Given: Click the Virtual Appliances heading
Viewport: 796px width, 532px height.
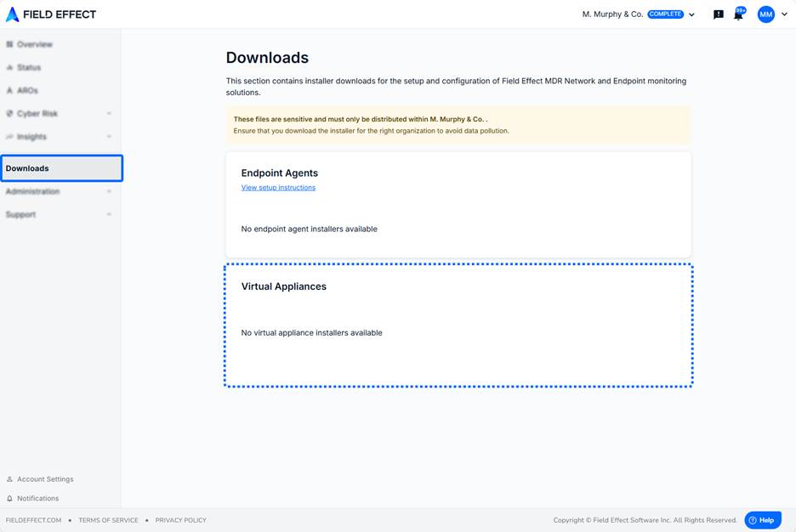Looking at the screenshot, I should pos(284,286).
